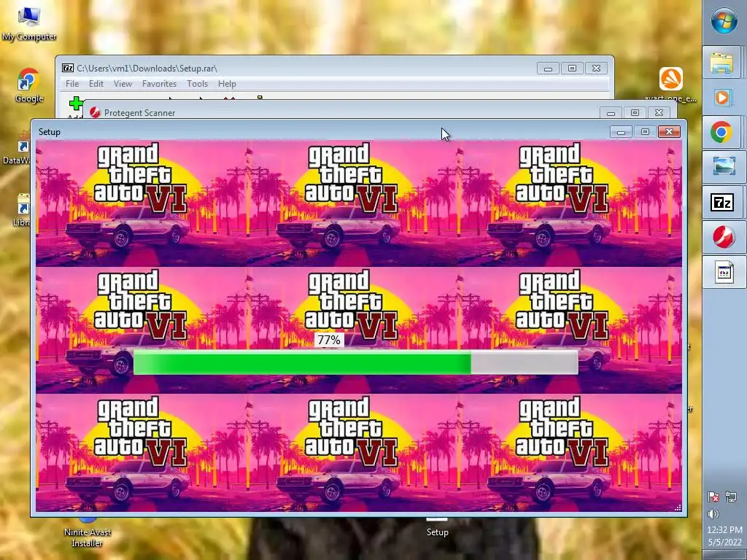Maximize the Protegent Scanner window
Viewport: 747px width, 560px height.
click(635, 113)
